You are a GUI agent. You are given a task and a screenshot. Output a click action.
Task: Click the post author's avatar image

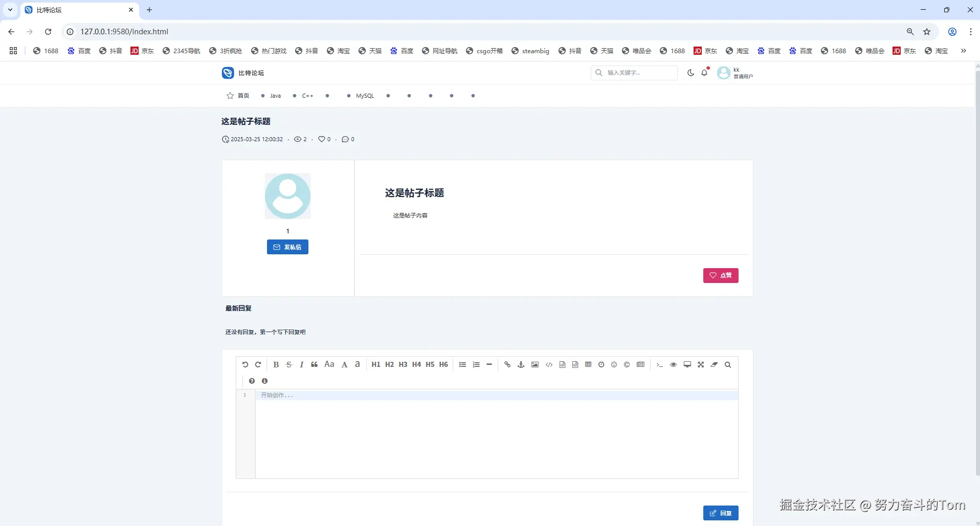[287, 196]
